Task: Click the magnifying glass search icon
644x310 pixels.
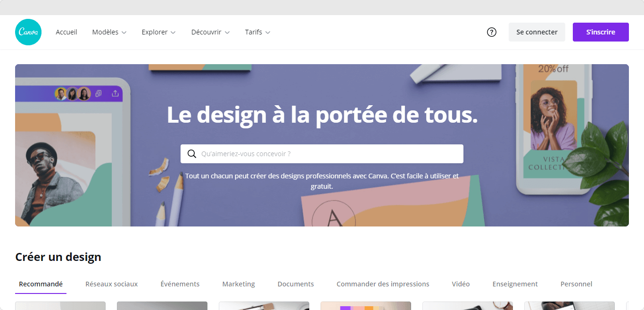Action: point(192,154)
